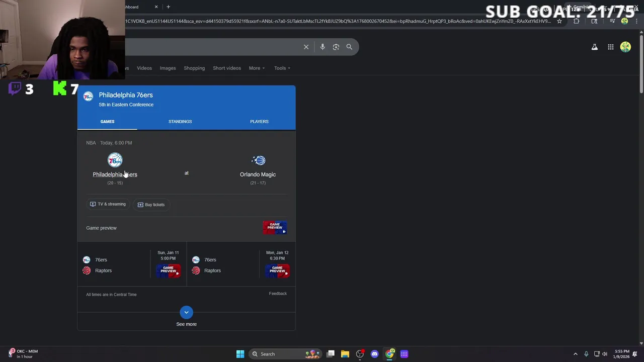Open volume control in system tray
Image resolution: width=644 pixels, height=362 pixels.
click(605, 354)
